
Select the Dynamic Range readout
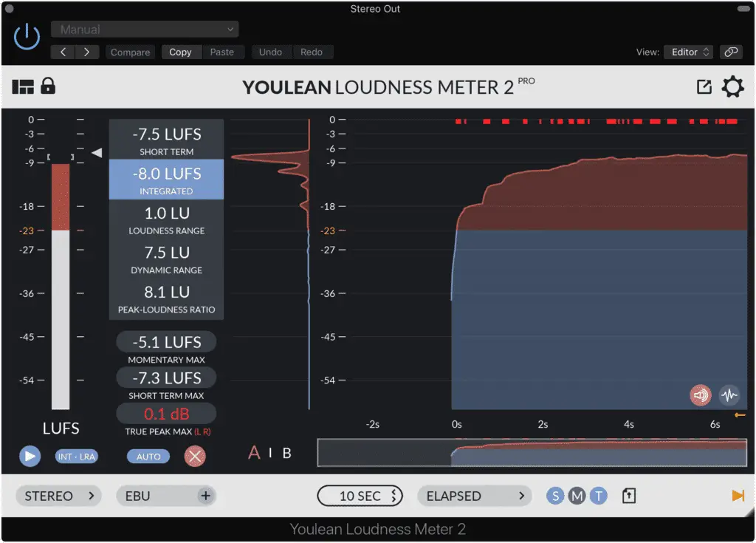click(166, 259)
